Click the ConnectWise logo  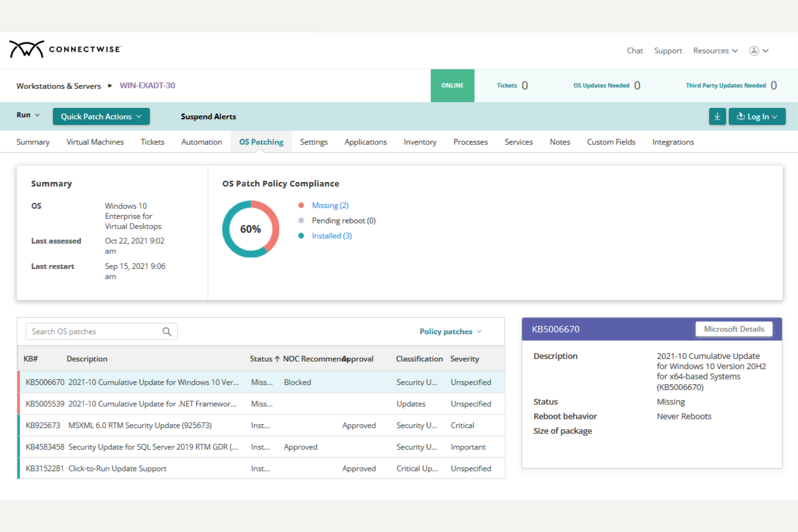tap(65, 49)
